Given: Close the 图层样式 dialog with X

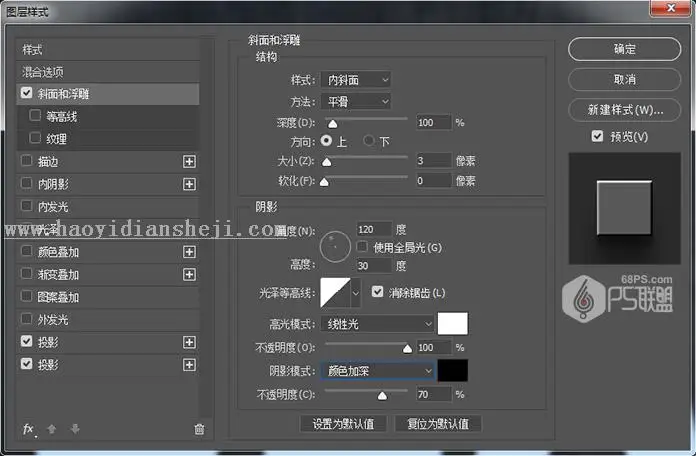Looking at the screenshot, I should coord(672,8).
